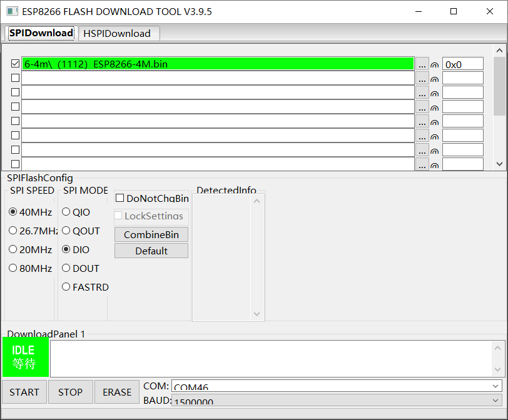508x420 pixels.
Task: Uncheck the ESP8266-4M.bin file checkbox
Action: click(x=15, y=63)
